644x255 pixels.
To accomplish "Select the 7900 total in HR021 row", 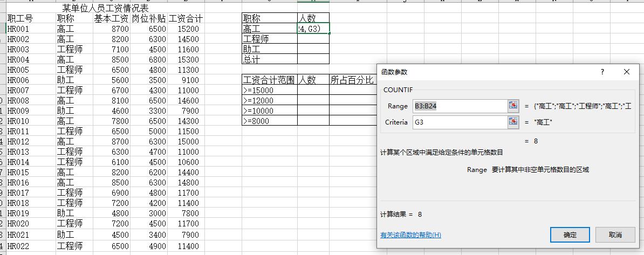I will [x=186, y=235].
